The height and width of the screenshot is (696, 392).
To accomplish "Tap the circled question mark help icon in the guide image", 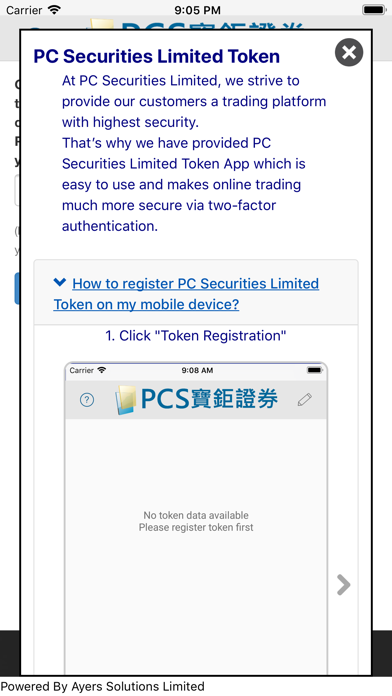I will pyautogui.click(x=87, y=400).
